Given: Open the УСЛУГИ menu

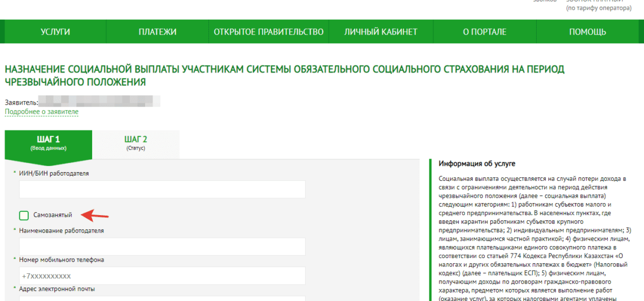Looking at the screenshot, I should 55,32.
